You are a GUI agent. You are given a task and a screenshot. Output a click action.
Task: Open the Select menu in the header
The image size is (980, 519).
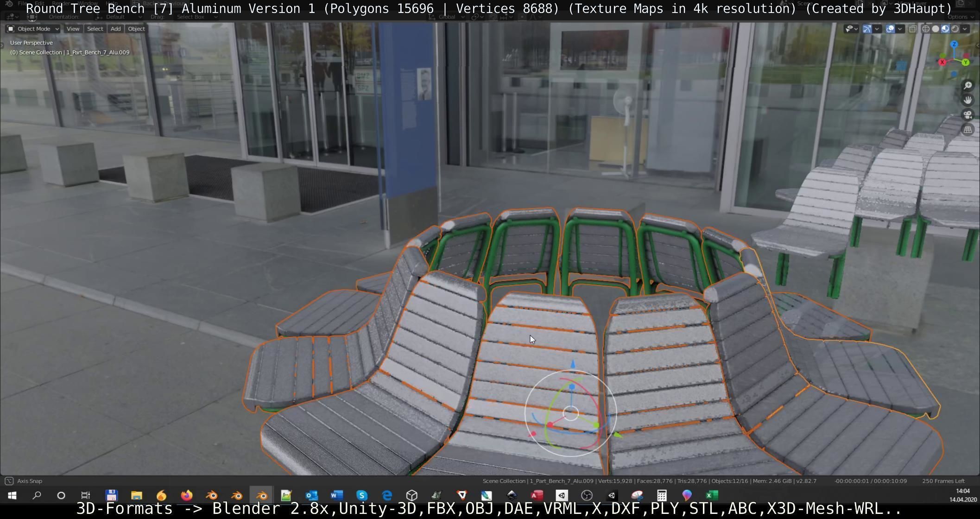pos(95,29)
